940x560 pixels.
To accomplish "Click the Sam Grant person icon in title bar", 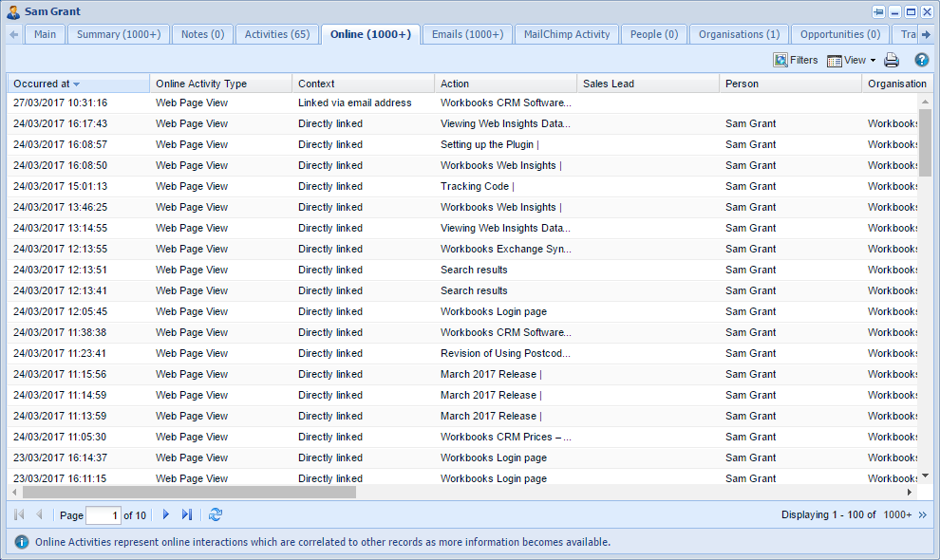I will [13, 12].
